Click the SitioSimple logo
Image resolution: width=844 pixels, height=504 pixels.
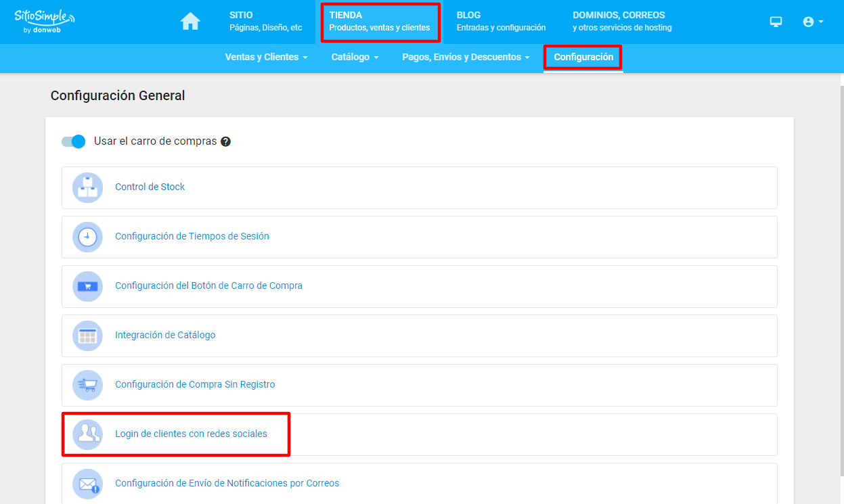(x=45, y=22)
